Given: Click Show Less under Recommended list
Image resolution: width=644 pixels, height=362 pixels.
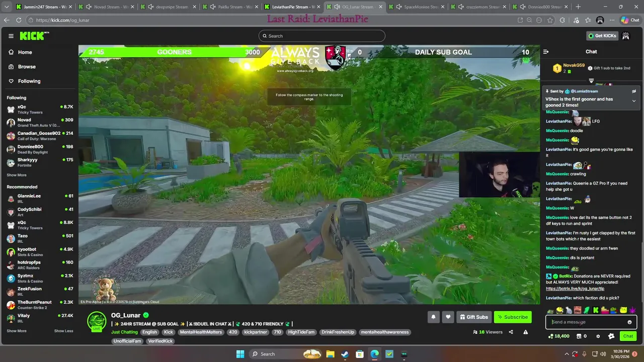Looking at the screenshot, I should tap(63, 331).
